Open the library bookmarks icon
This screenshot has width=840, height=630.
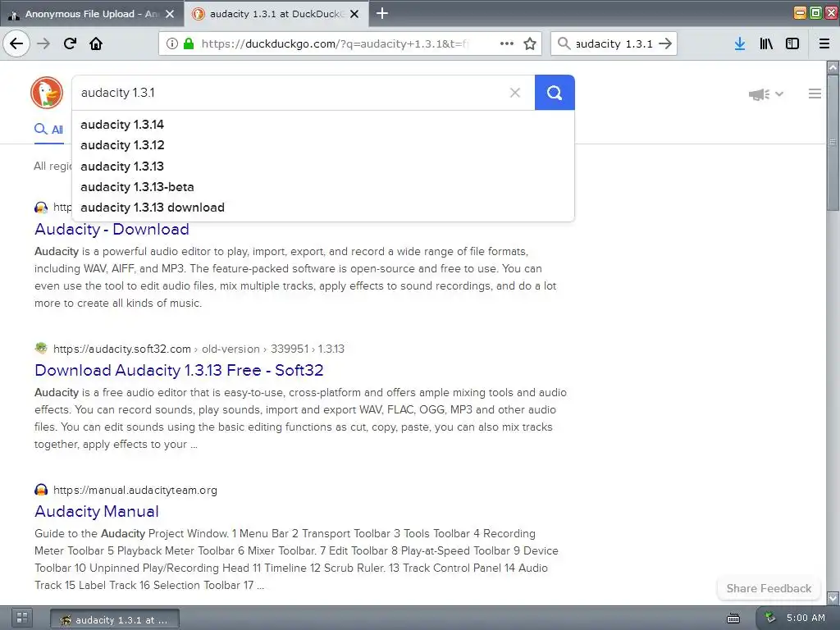(x=766, y=43)
